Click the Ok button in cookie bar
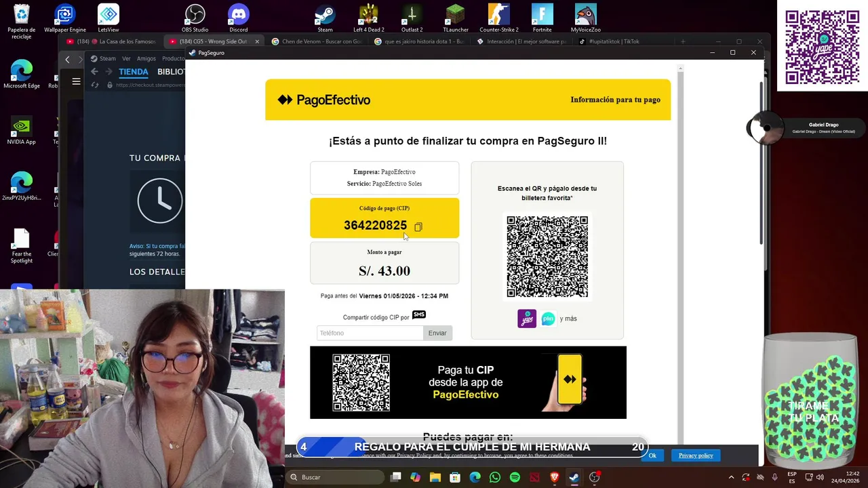The image size is (868, 488). (x=652, y=455)
